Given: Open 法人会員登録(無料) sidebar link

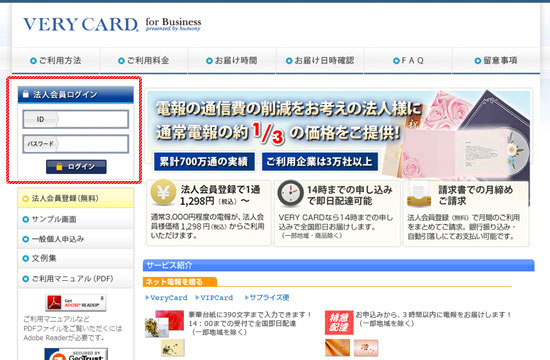Looking at the screenshot, I should tap(76, 198).
